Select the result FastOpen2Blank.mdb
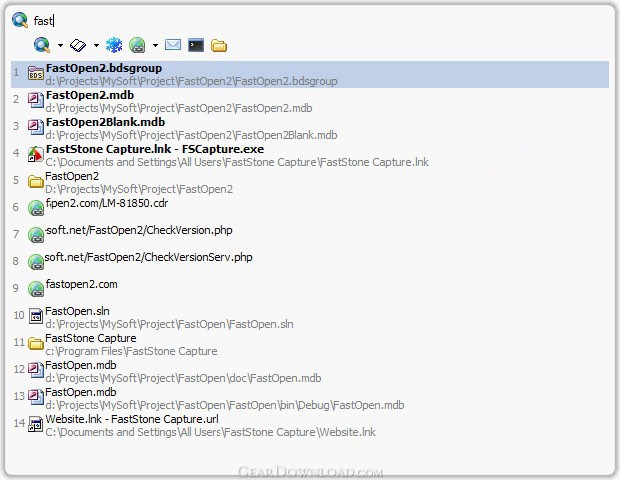This screenshot has width=620, height=480. click(x=310, y=128)
